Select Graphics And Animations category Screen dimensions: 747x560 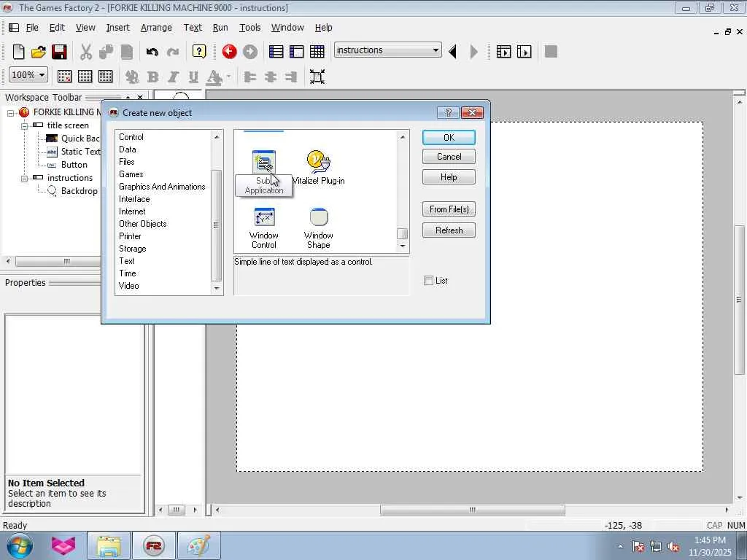162,187
